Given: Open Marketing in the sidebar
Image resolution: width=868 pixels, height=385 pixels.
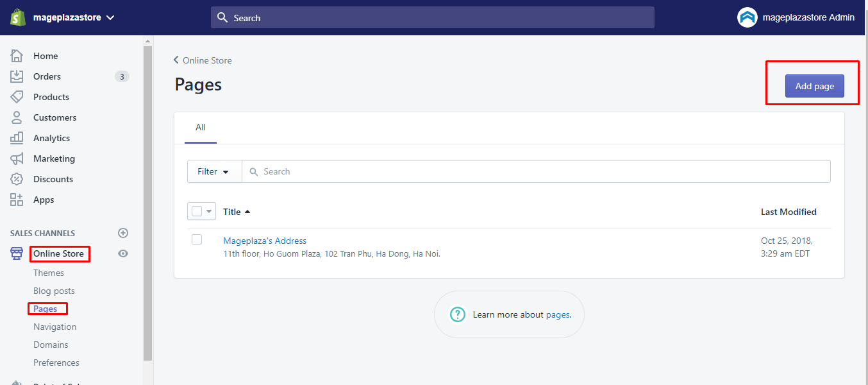Looking at the screenshot, I should coord(54,158).
